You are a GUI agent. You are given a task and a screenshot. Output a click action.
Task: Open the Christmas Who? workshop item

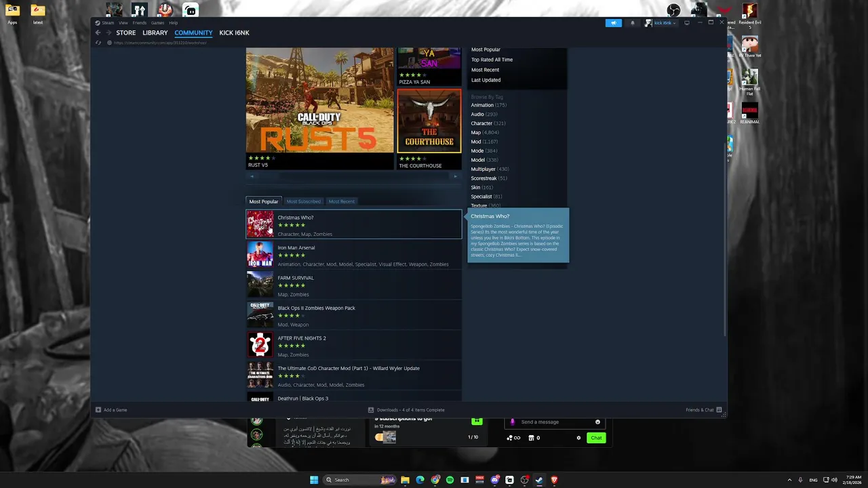coord(353,224)
